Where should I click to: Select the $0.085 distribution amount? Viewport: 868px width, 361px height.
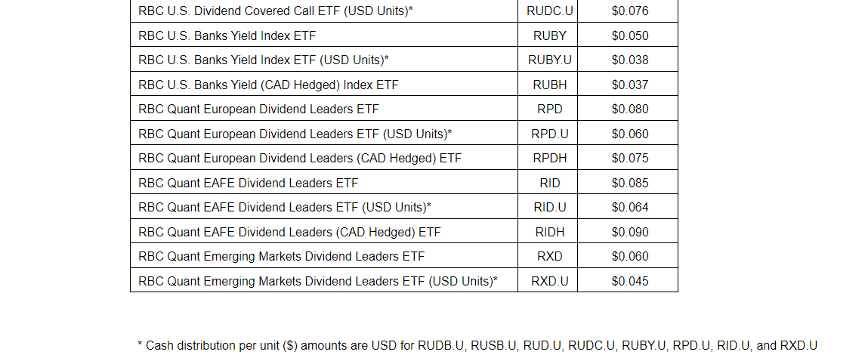click(629, 183)
